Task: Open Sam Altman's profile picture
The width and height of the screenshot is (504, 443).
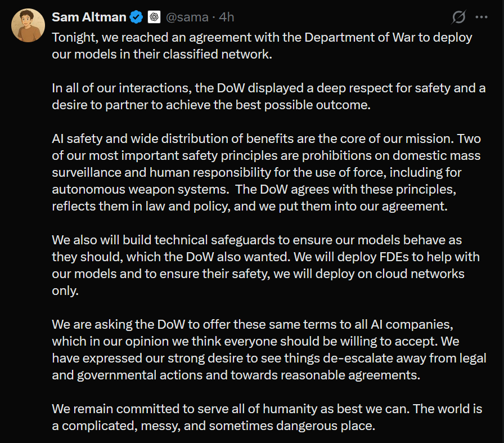Action: (x=28, y=25)
